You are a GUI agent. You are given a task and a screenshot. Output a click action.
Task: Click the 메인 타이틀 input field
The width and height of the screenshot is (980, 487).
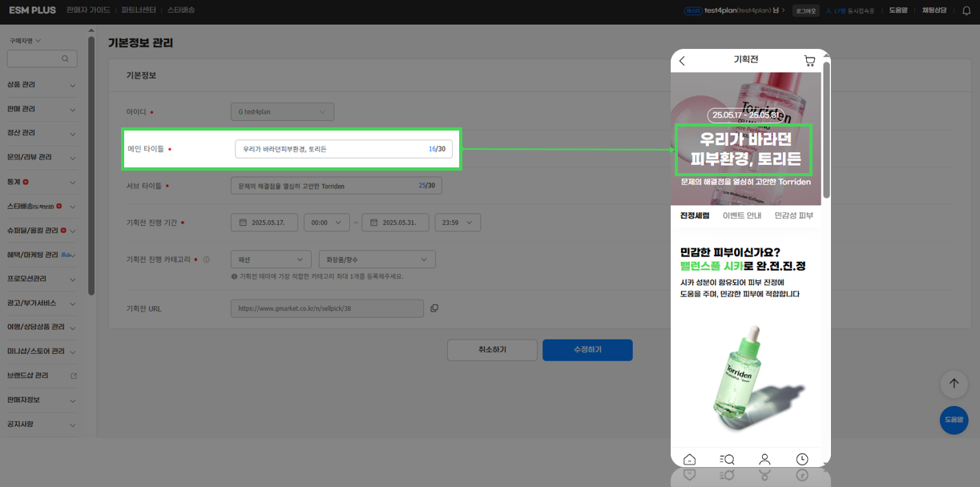pyautogui.click(x=344, y=149)
